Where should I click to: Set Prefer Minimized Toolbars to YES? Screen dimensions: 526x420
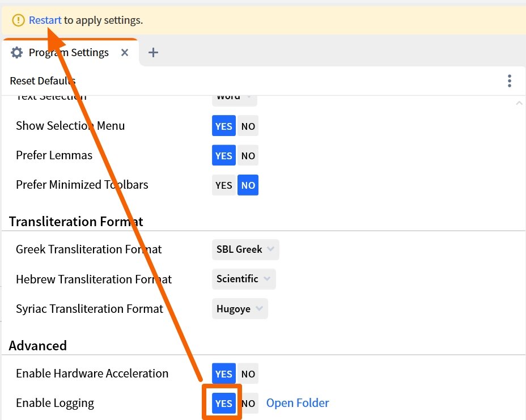(x=224, y=185)
